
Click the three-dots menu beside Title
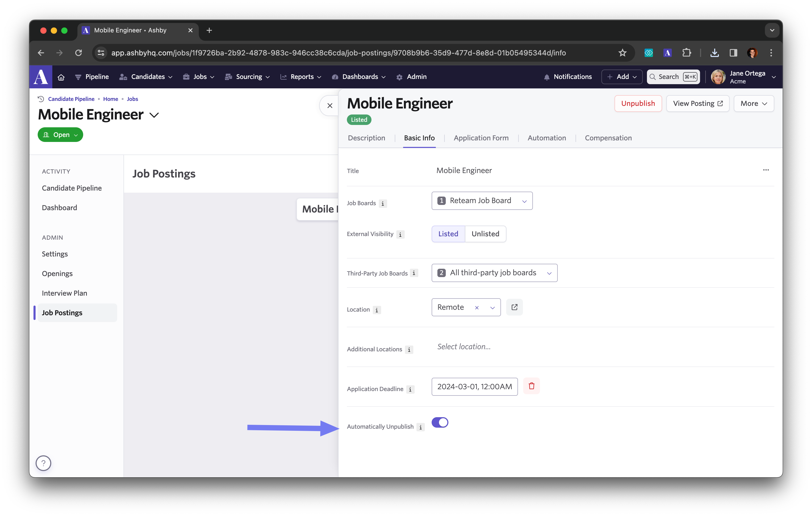(766, 170)
